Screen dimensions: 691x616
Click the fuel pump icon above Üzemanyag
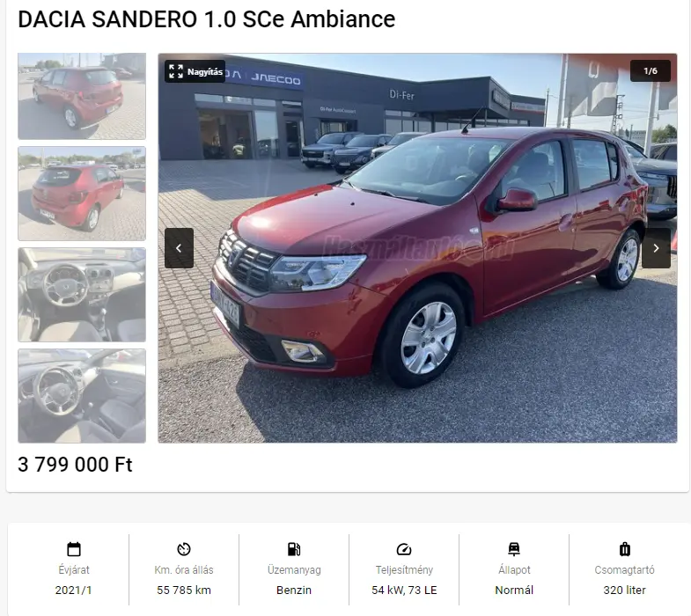click(x=294, y=549)
